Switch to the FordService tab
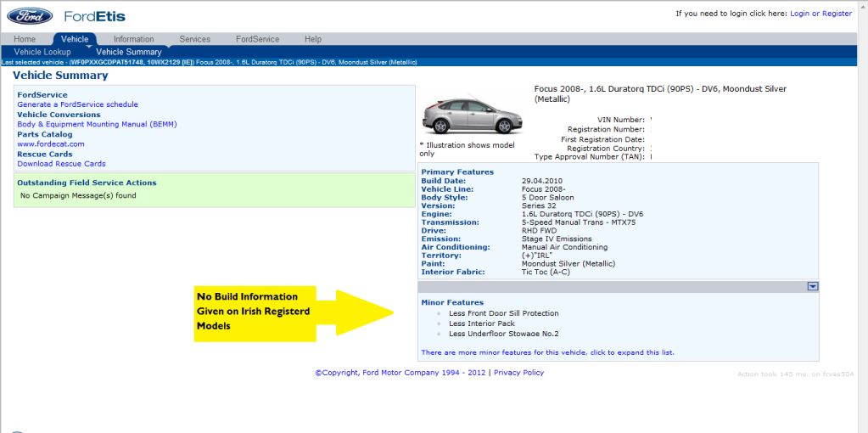This screenshot has width=868, height=433. coord(257,39)
